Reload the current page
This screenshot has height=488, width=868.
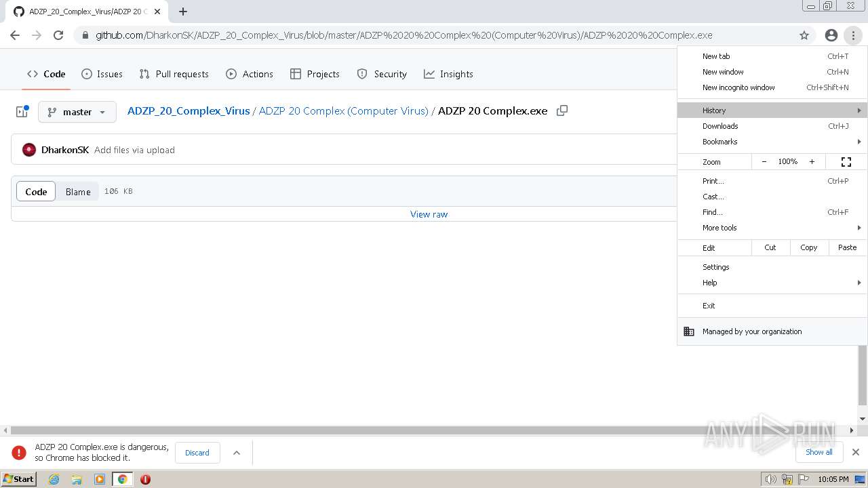point(58,35)
